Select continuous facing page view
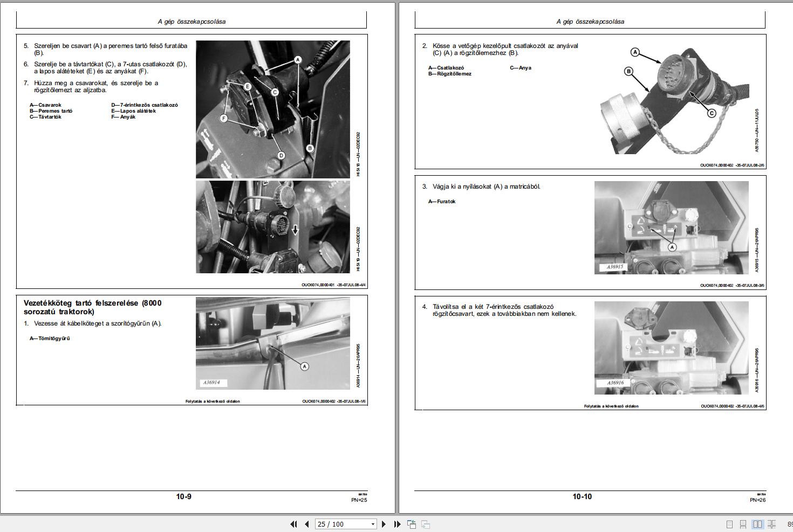The width and height of the screenshot is (793, 532). click(x=772, y=524)
